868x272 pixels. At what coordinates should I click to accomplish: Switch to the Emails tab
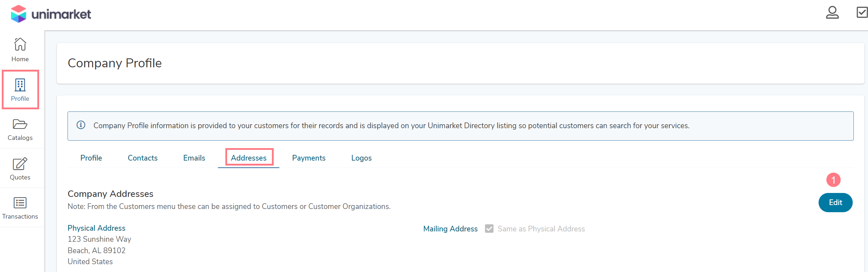[x=194, y=158]
